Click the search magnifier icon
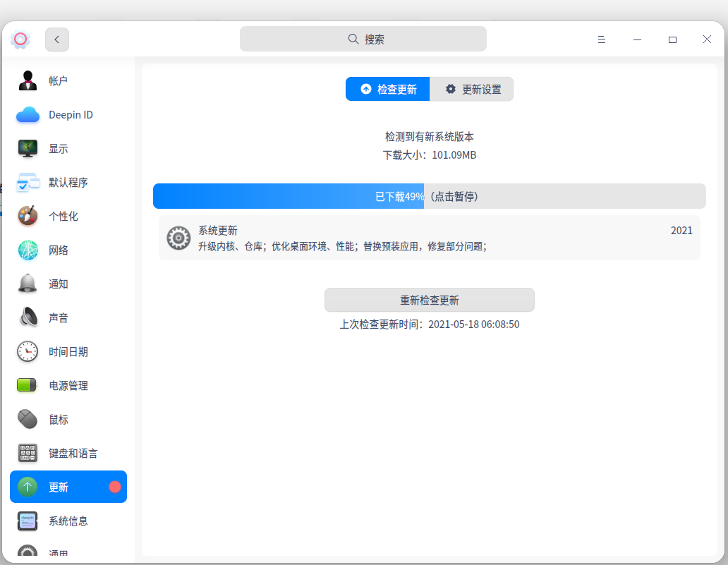Viewport: 728px width, 565px height. pyautogui.click(x=353, y=39)
